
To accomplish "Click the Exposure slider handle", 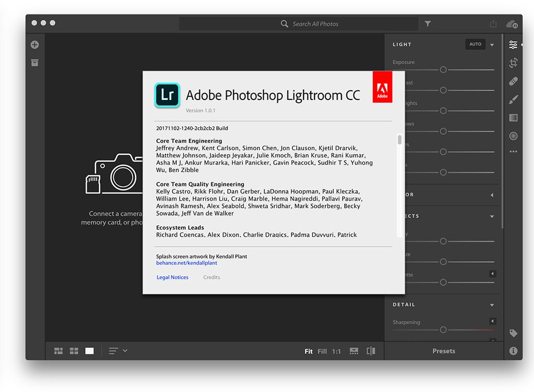I will [443, 69].
